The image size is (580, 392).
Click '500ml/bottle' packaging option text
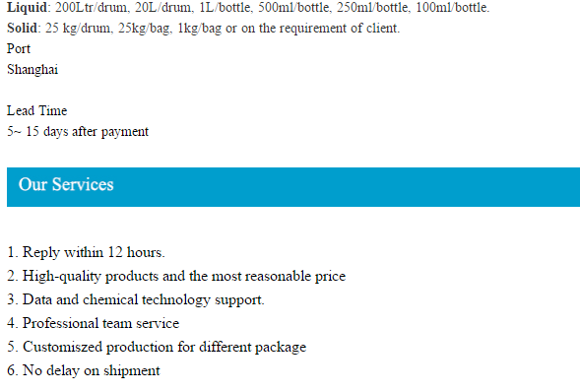click(x=294, y=8)
